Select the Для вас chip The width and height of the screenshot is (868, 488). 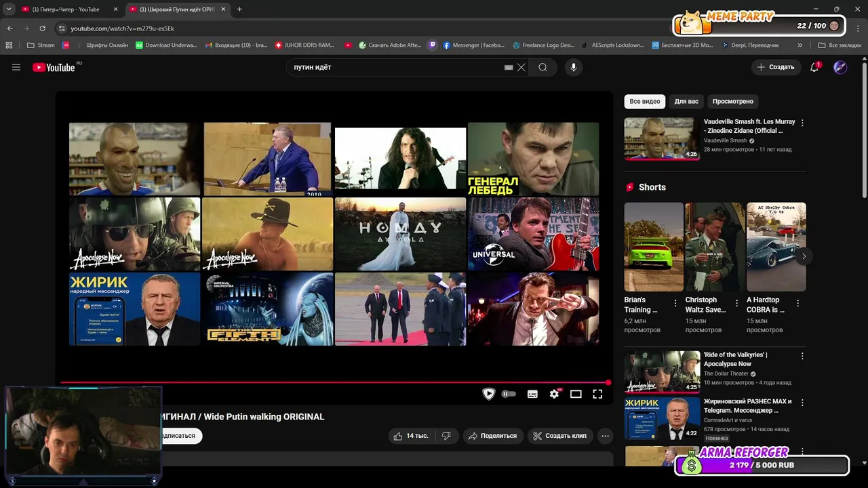tap(686, 101)
